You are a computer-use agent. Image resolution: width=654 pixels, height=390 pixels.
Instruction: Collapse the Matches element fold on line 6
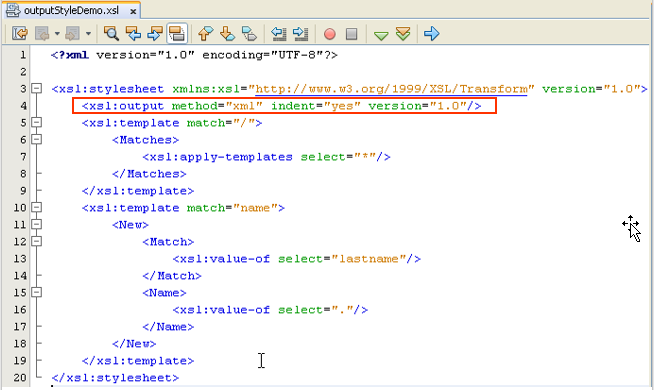(37, 139)
